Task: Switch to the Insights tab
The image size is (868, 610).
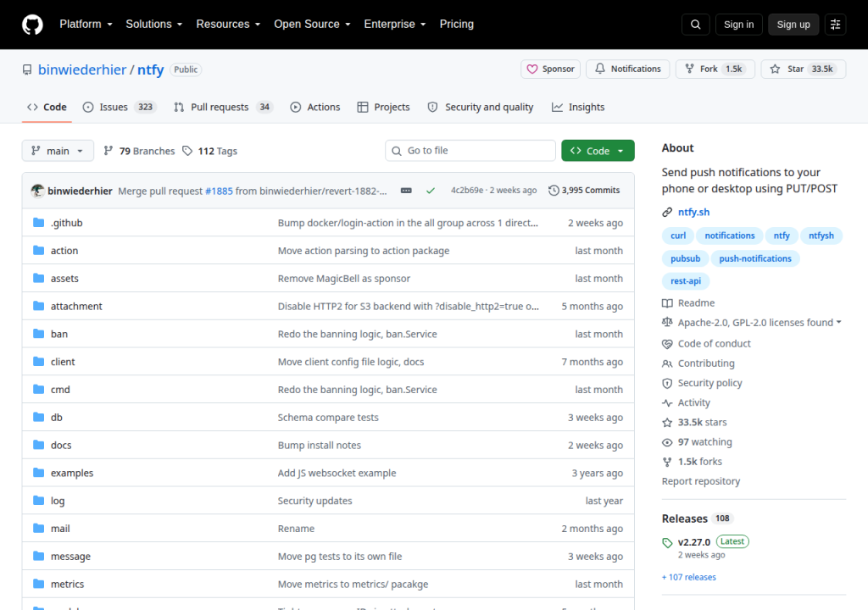Action: 578,107
